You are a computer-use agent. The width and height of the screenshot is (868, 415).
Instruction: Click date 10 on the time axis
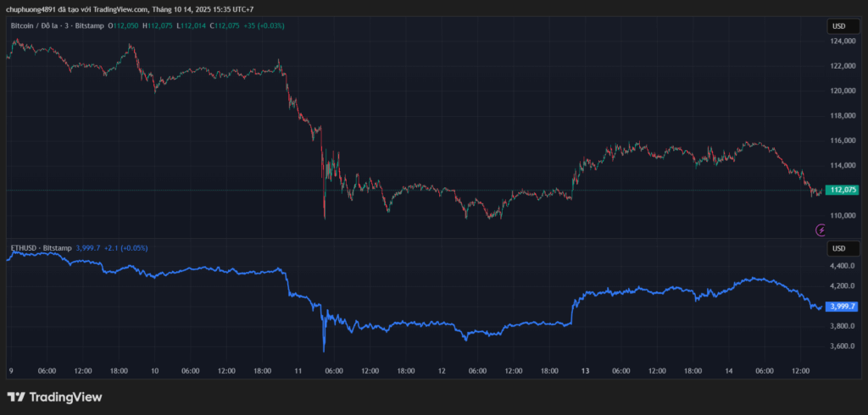pos(155,371)
